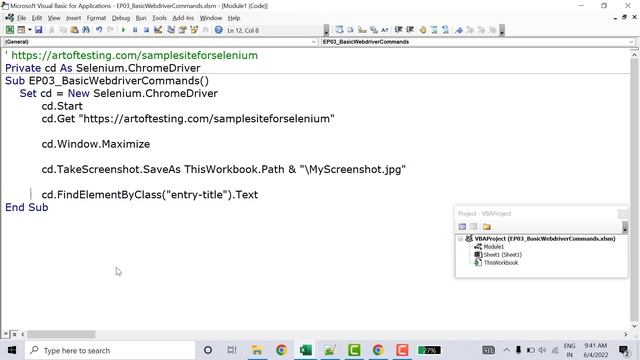
Task: Open the View menu
Action: point(54,18)
